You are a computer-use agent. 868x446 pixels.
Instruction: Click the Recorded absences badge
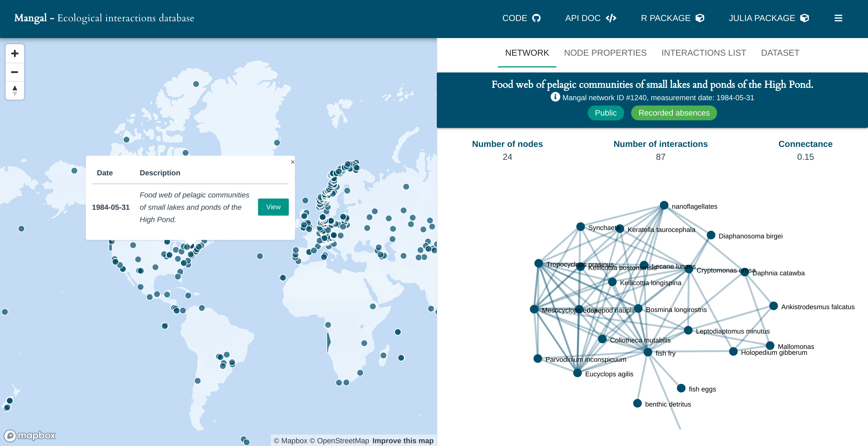click(674, 113)
